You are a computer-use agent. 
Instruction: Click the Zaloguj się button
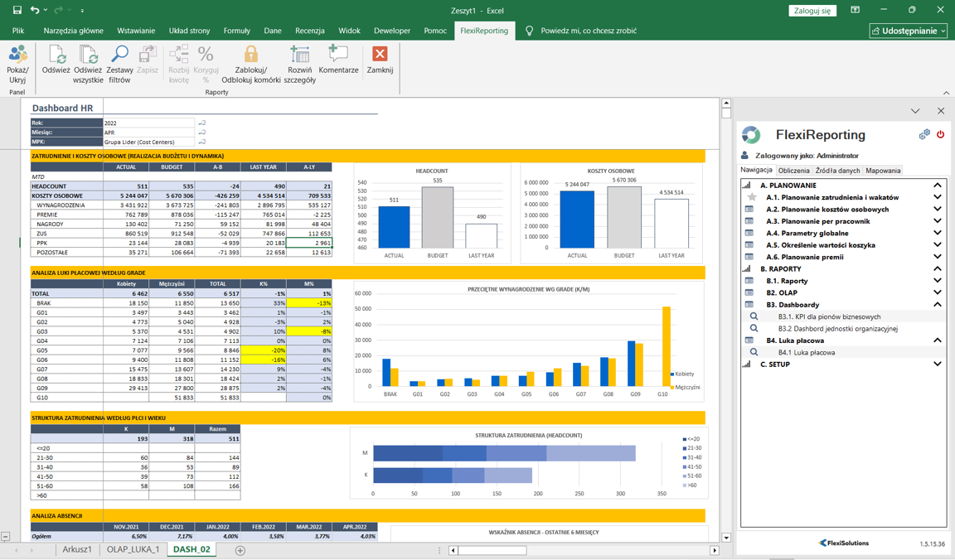pos(812,11)
